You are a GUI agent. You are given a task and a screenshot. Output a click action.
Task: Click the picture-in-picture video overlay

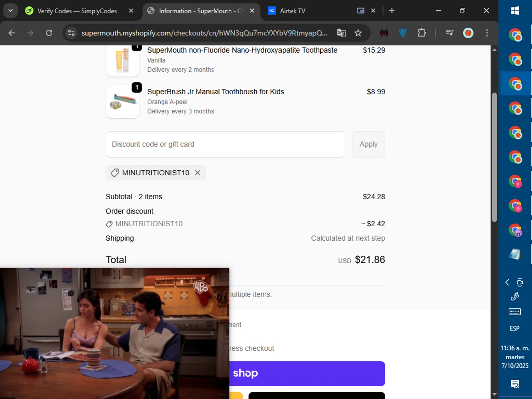(x=115, y=333)
